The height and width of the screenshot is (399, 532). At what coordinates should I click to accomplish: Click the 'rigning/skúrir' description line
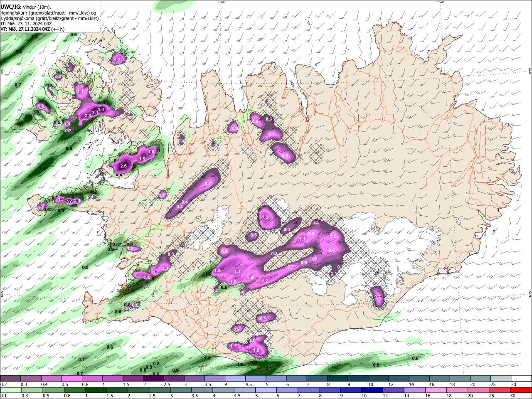point(48,13)
